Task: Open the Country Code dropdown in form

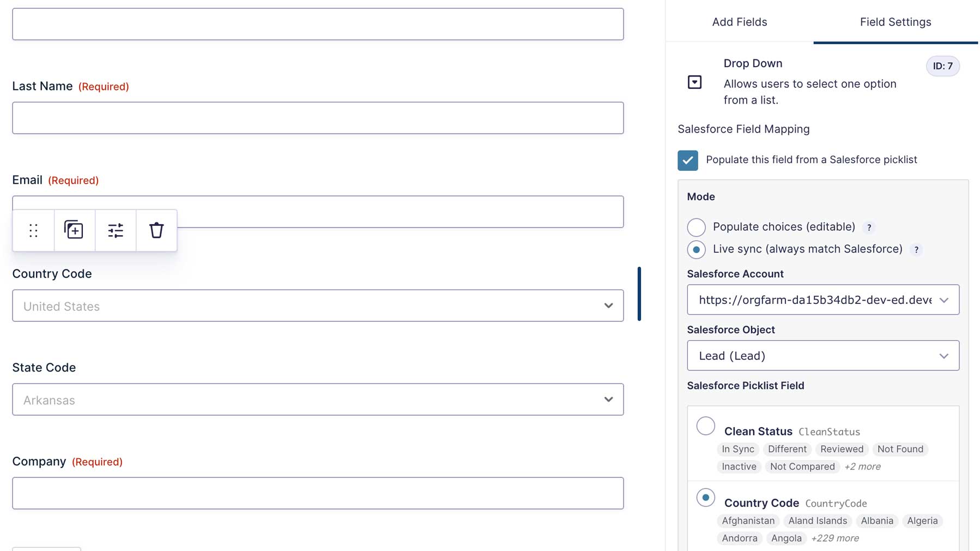Action: (318, 306)
